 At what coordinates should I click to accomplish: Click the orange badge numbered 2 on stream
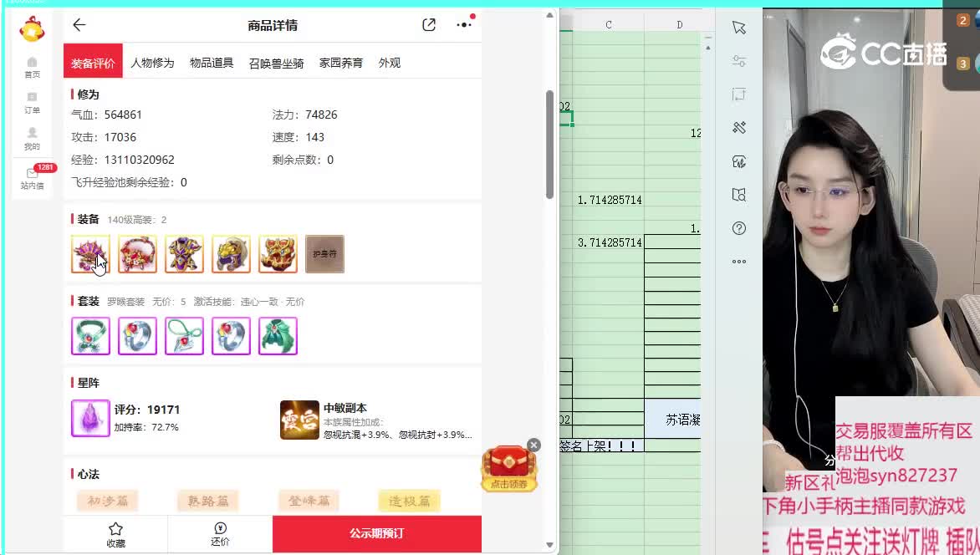coord(962,21)
